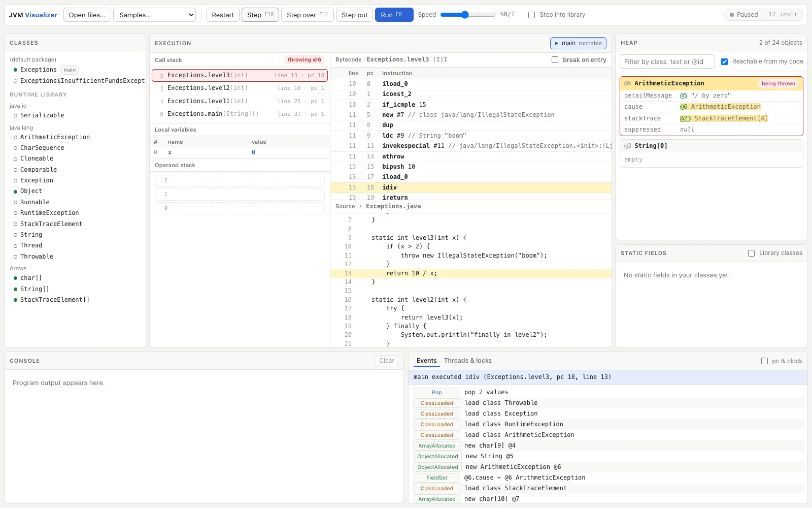Select StackTraceElement class entry

click(51, 224)
